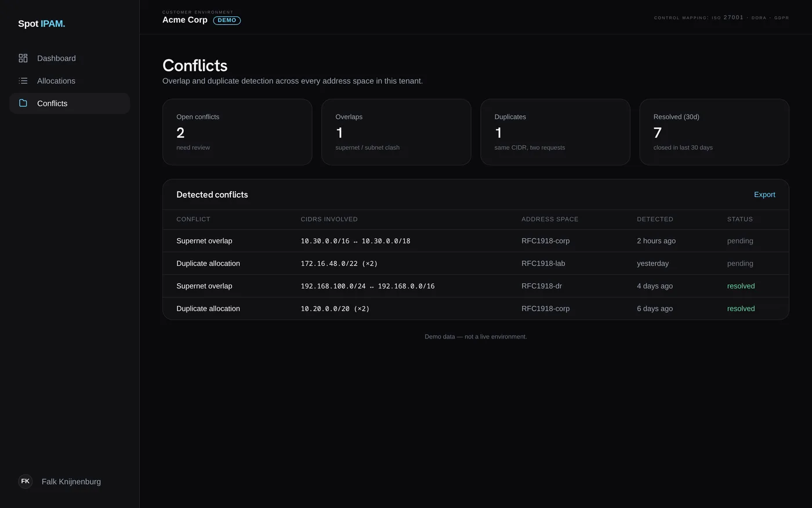Click the yesterday detected time
Screen dimensions: 812x508
(652, 264)
